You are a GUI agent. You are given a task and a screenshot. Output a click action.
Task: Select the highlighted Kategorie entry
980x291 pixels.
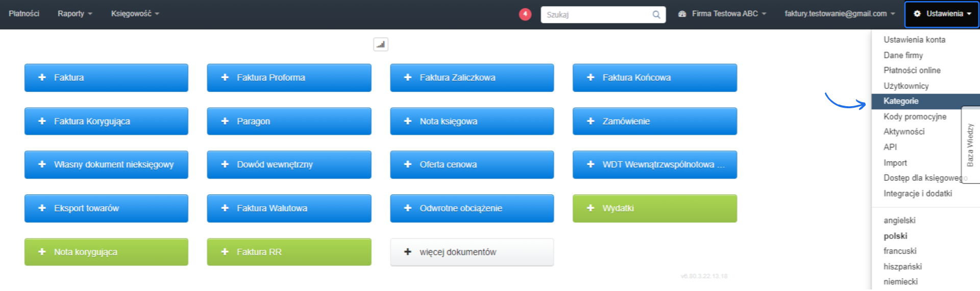(x=925, y=101)
